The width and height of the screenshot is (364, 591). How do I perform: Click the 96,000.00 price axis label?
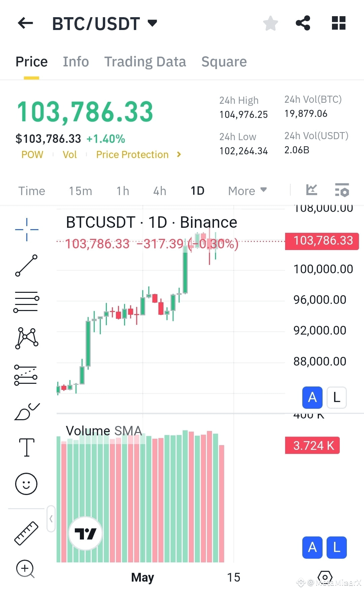point(320,300)
